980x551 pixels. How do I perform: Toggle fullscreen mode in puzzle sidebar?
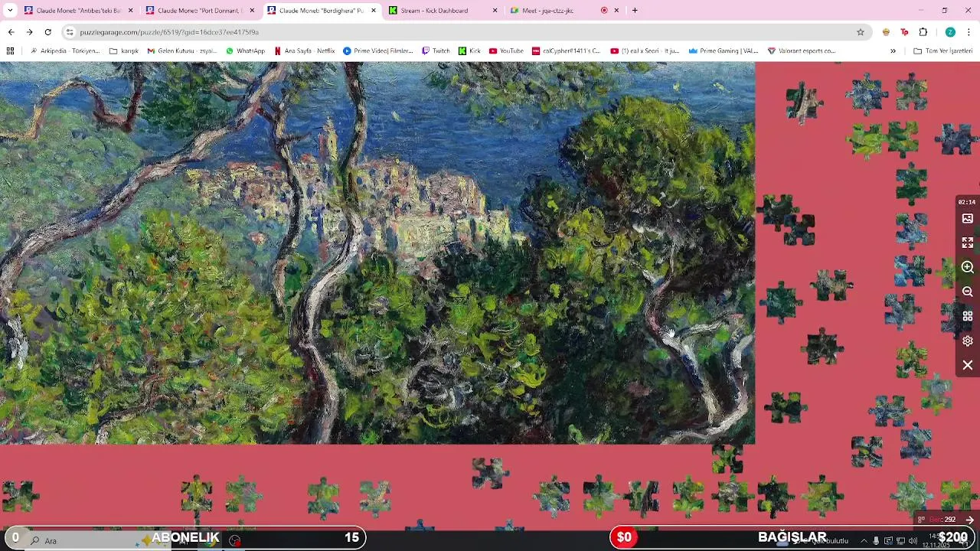(x=968, y=243)
